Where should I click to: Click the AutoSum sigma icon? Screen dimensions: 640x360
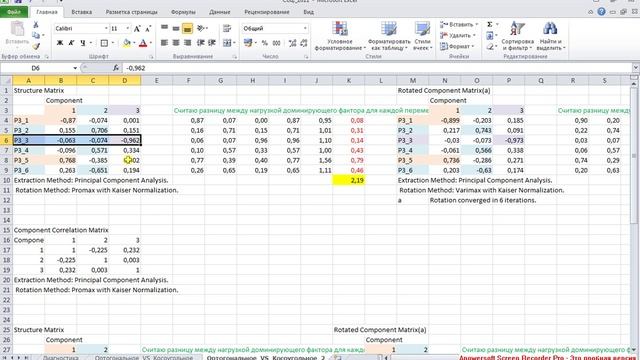pos(489,24)
